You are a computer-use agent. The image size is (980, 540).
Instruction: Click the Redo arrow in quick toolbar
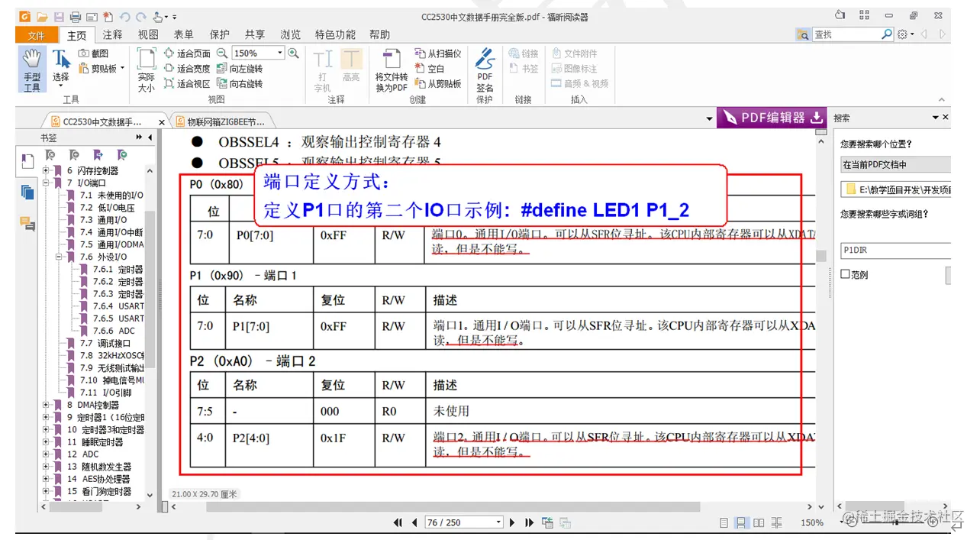point(143,17)
